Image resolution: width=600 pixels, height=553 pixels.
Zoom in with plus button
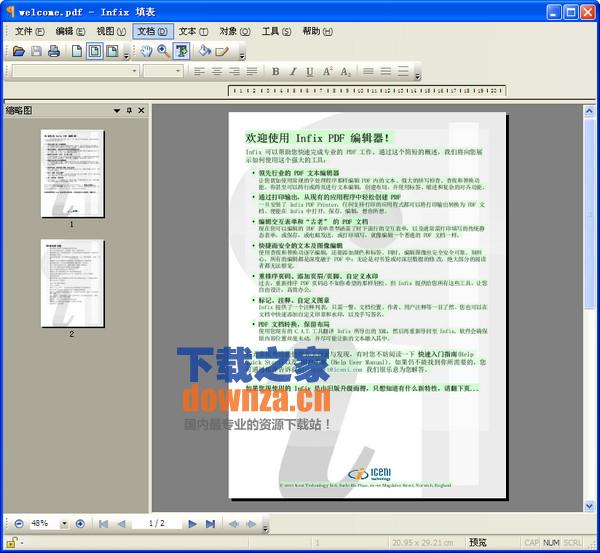click(80, 524)
